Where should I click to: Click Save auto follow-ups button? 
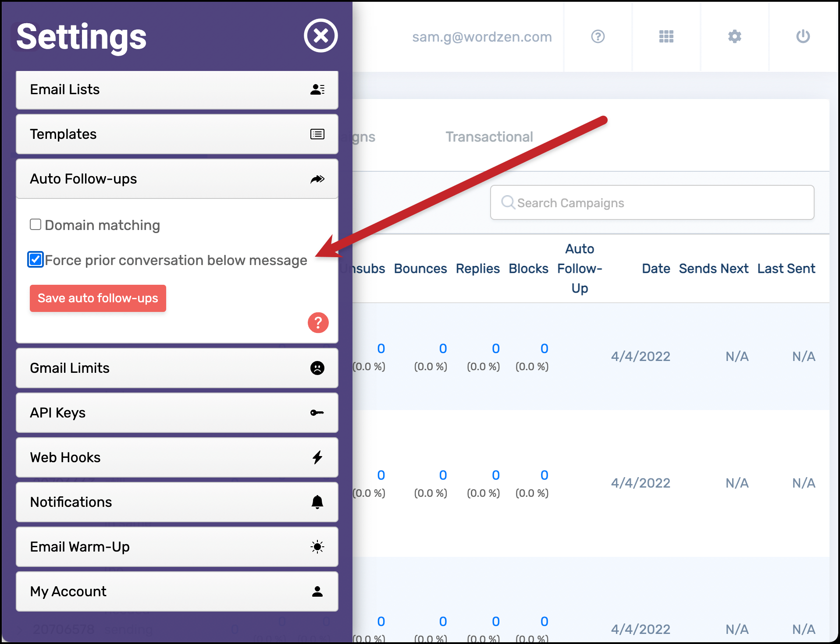tap(98, 298)
